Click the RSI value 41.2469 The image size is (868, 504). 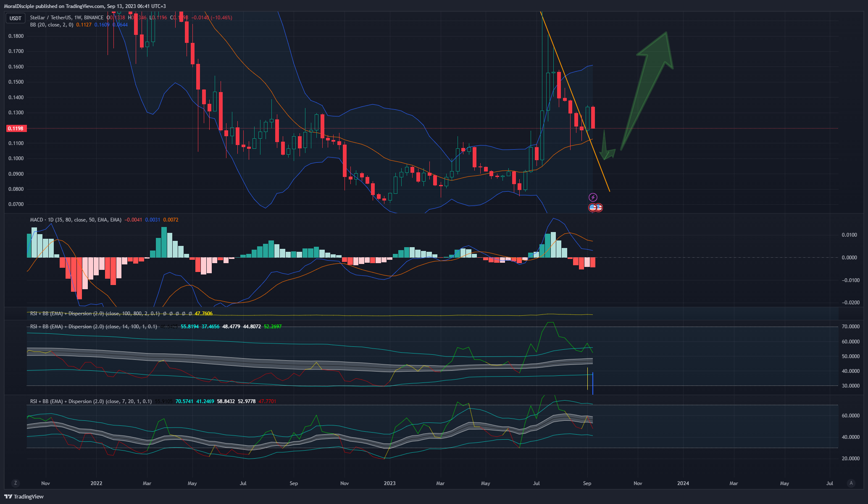click(x=205, y=401)
